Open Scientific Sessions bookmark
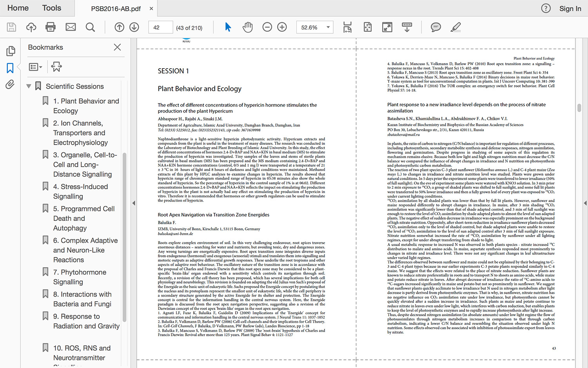Screen dimensions: 588x368 74,86
